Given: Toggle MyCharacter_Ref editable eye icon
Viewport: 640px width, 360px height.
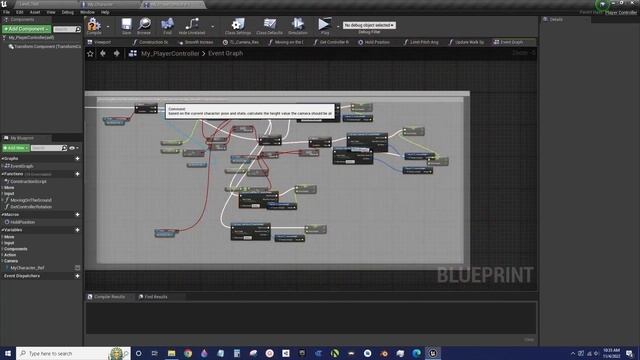Looking at the screenshot, I should 77,268.
